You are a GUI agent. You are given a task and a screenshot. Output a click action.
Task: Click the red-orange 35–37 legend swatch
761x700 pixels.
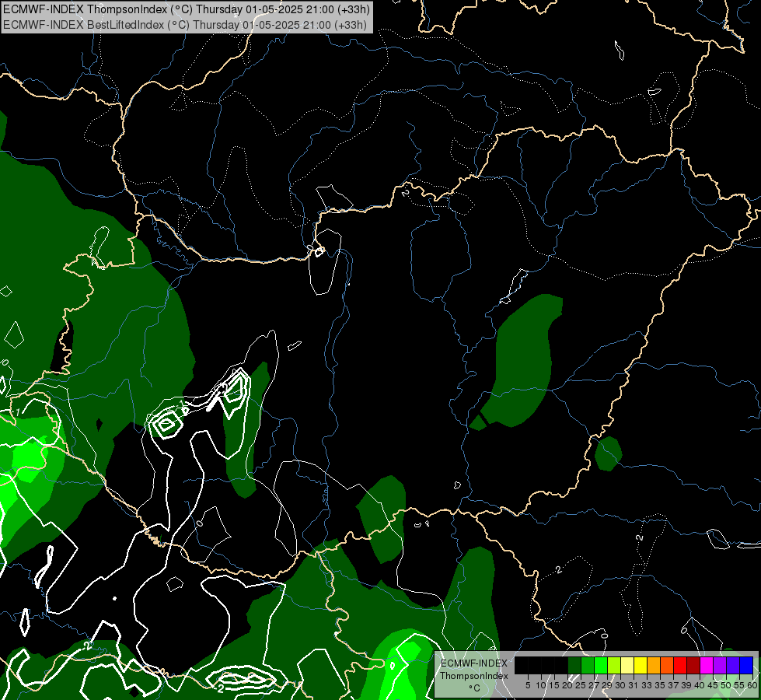click(x=667, y=666)
